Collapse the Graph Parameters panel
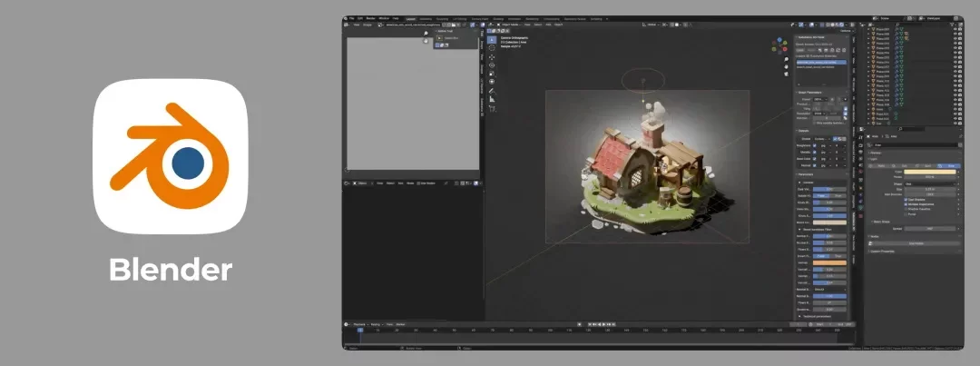980x366 pixels. pyautogui.click(x=798, y=92)
